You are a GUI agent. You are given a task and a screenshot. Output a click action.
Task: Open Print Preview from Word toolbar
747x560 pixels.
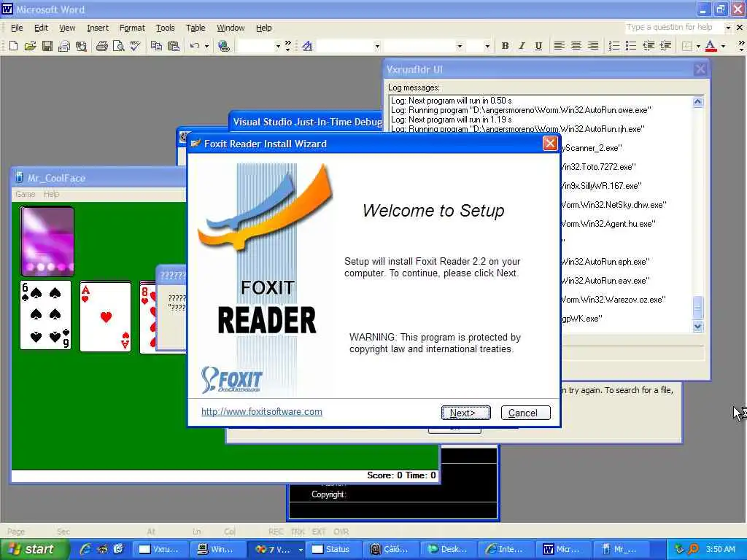(x=118, y=46)
